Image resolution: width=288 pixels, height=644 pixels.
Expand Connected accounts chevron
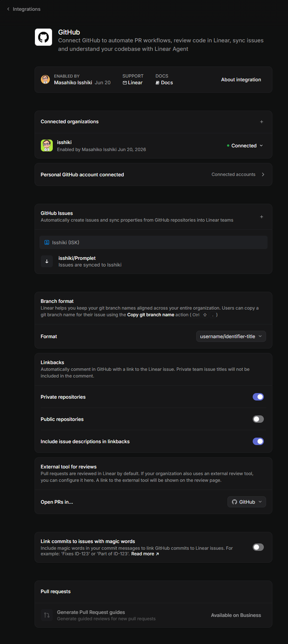pos(263,174)
